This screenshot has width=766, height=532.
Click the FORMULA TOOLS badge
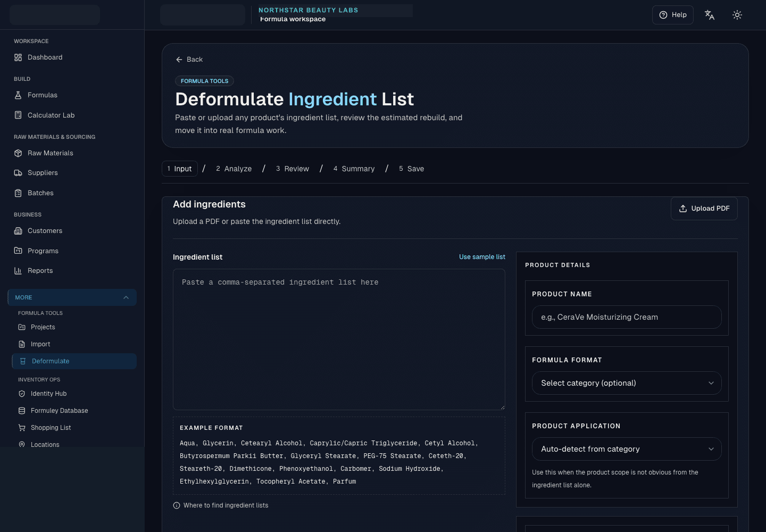click(x=204, y=81)
